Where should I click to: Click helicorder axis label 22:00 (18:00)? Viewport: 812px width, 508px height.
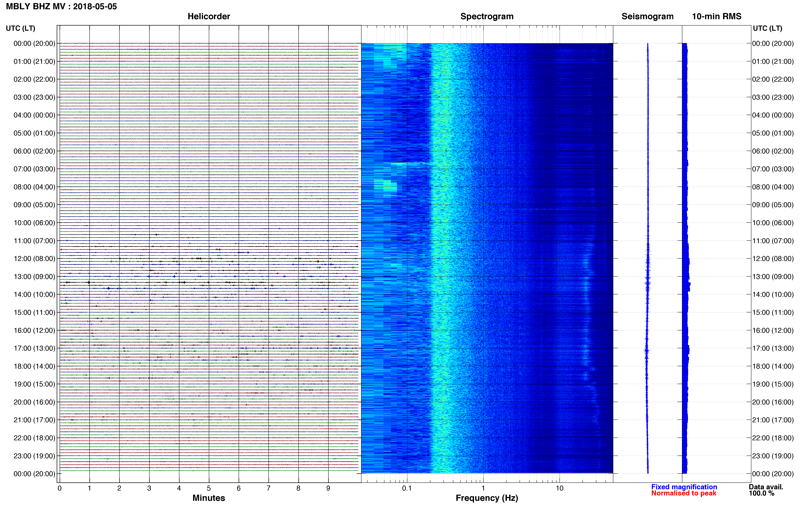34,438
